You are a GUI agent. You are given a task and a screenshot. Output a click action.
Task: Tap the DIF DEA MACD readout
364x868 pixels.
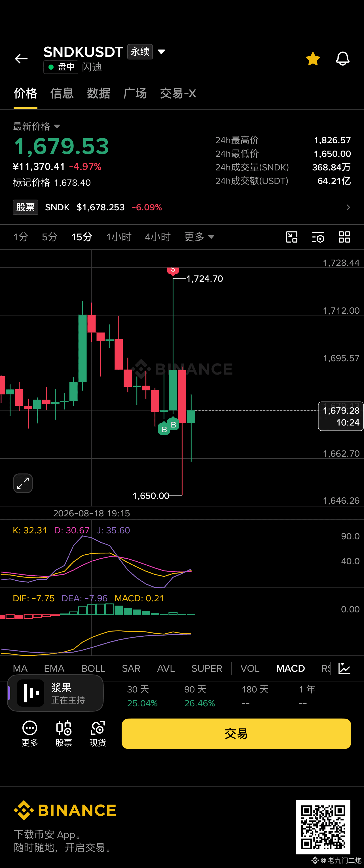(88, 598)
